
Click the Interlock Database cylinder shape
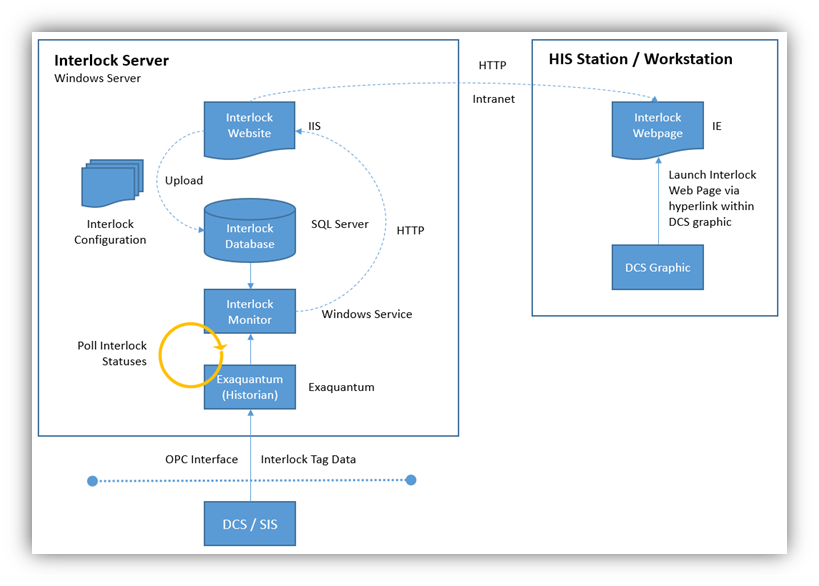249,232
